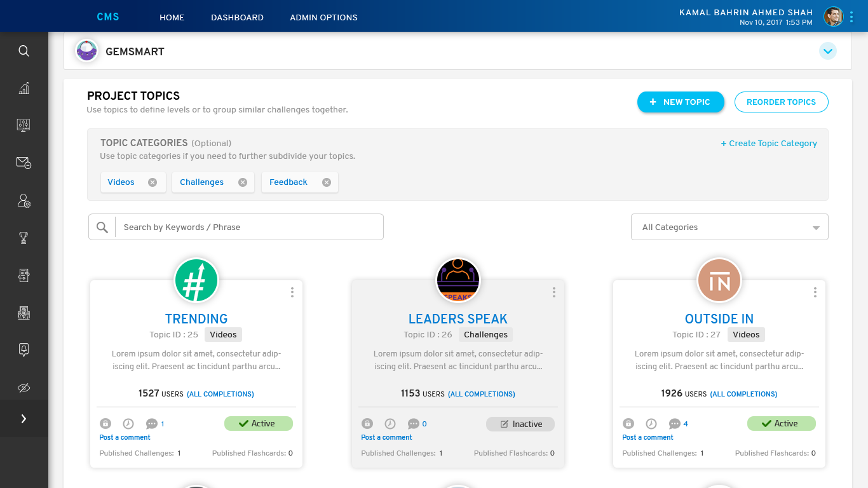Click the Search by Keywords input field
Viewport: 868px width, 488px height.
coord(248,227)
